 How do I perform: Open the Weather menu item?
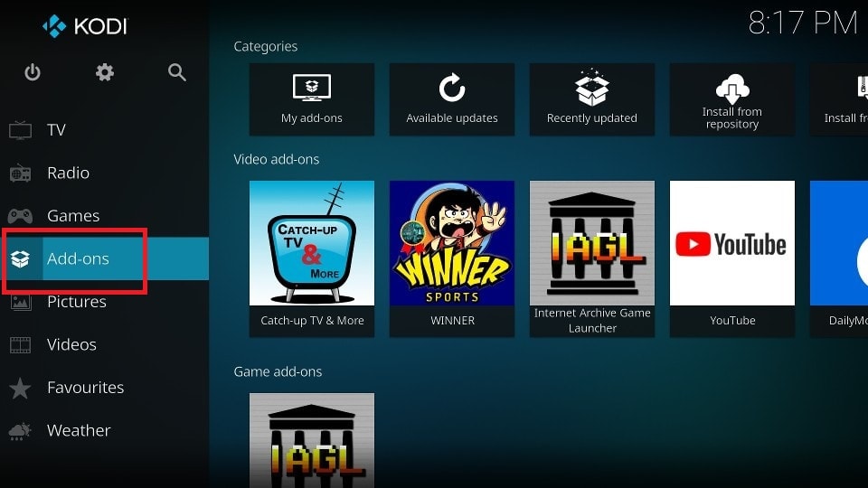[105, 430]
